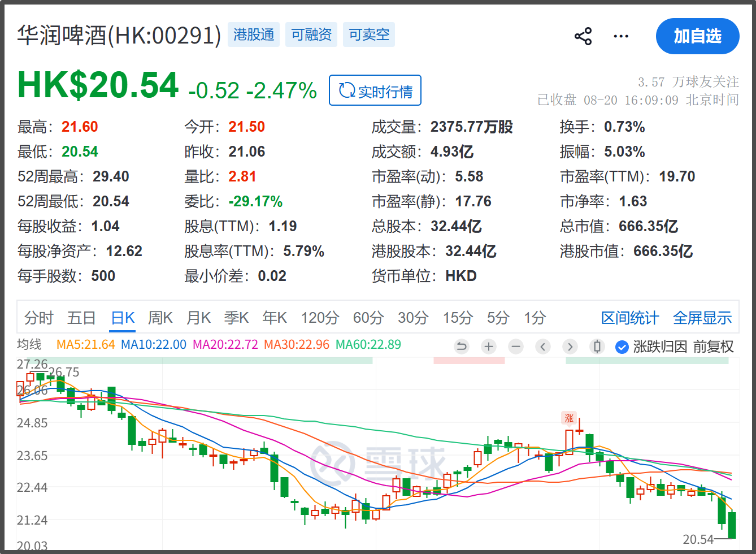The image size is (756, 554).
Task: Click the 成交额 value 4.93亿
Action: click(x=452, y=152)
